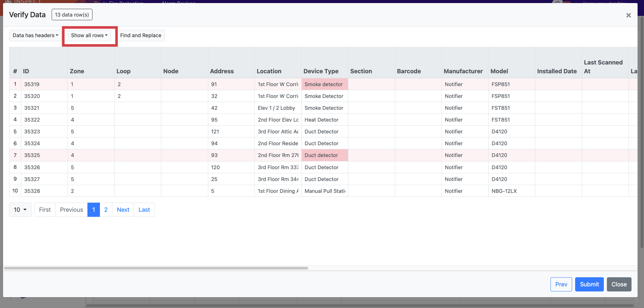Select highlighted 'Smoke detector' cell in row 1
This screenshot has height=308, width=644.
point(325,84)
